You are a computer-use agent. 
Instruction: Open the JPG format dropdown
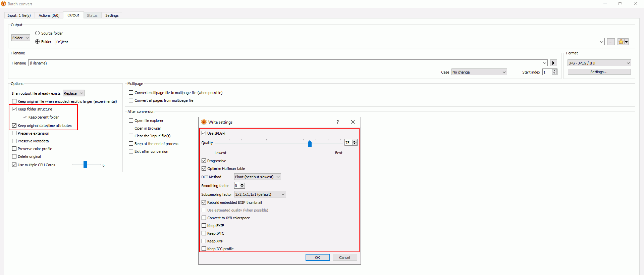pyautogui.click(x=599, y=63)
